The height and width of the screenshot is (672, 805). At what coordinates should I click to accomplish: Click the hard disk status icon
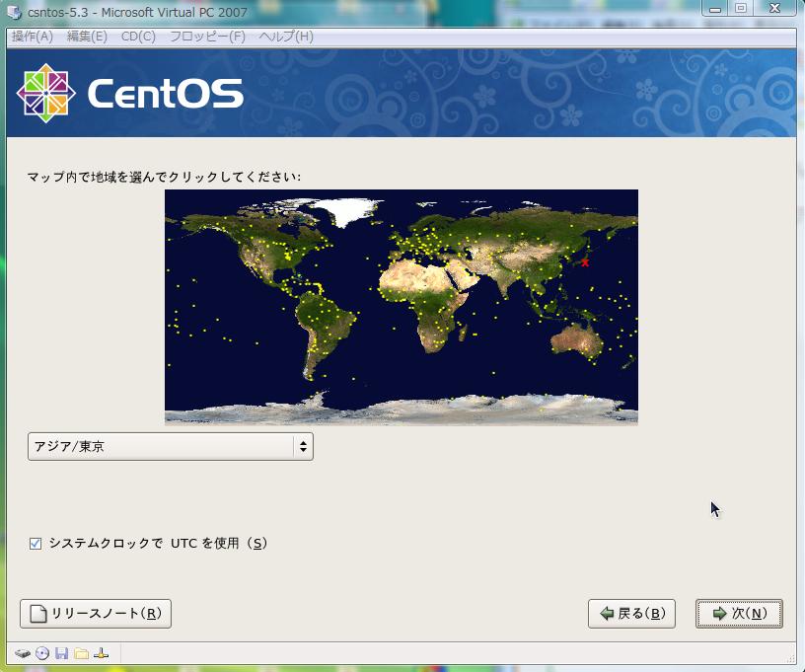coord(23,653)
